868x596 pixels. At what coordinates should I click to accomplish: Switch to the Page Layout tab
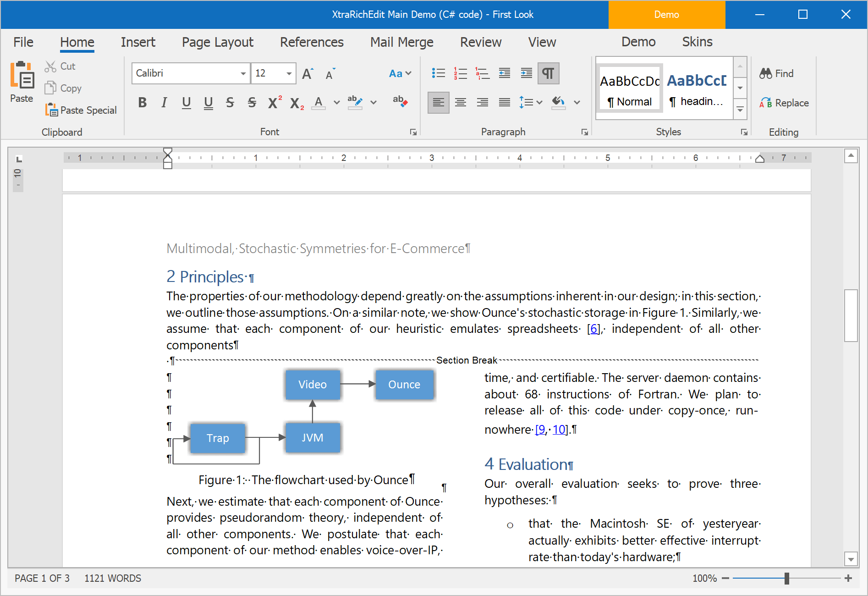(217, 42)
